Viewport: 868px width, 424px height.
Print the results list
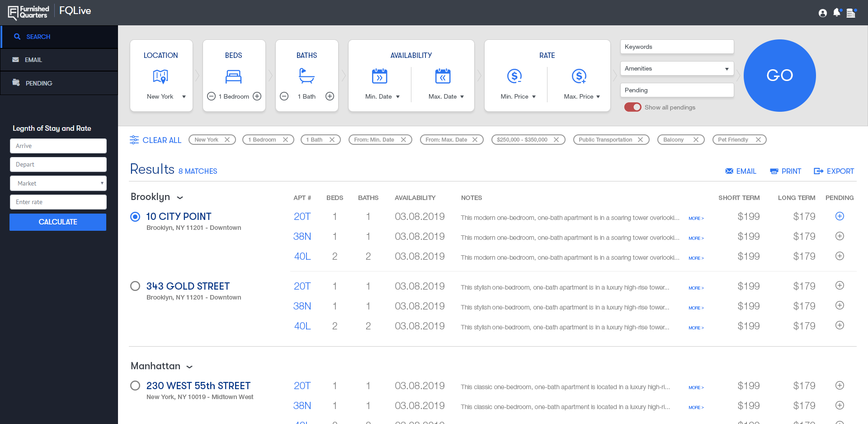(x=786, y=171)
